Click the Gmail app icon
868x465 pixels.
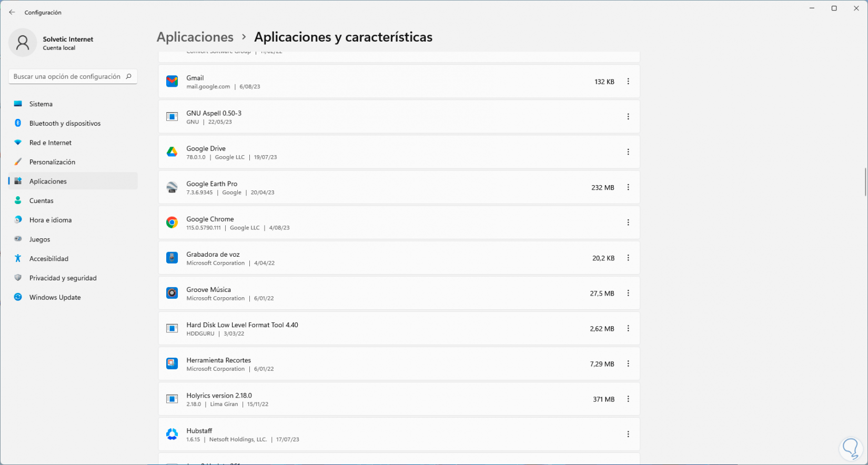tap(172, 82)
